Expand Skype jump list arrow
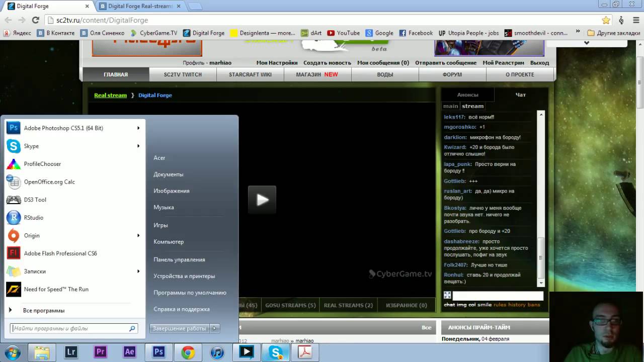644x362 pixels. tap(138, 146)
